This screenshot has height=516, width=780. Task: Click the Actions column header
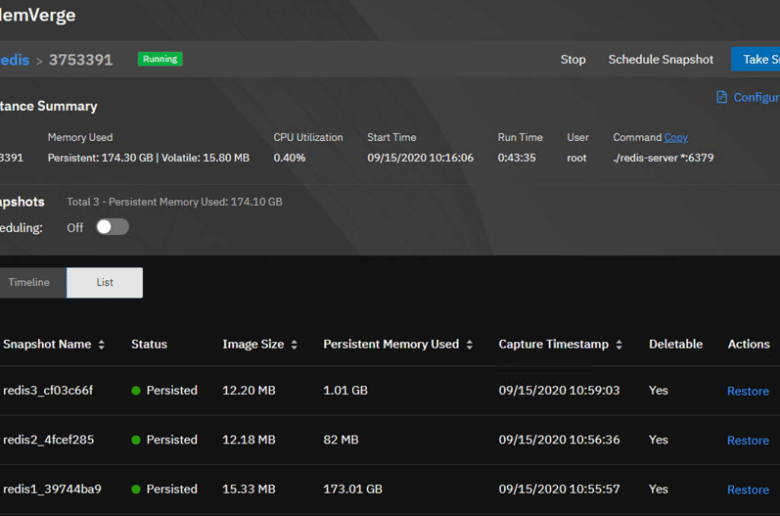749,344
